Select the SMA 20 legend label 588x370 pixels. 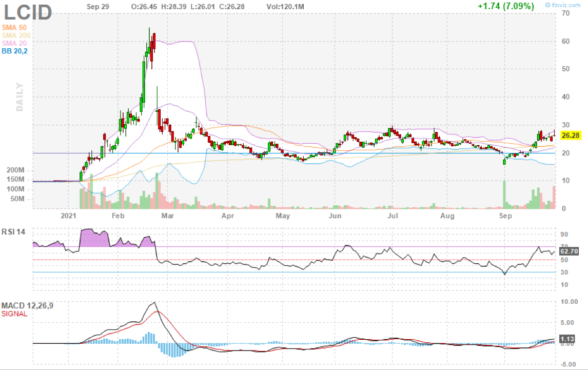click(14, 43)
